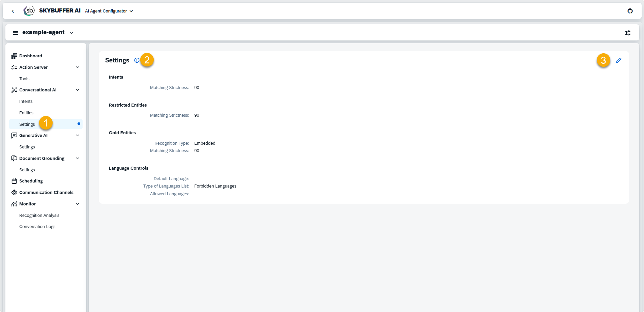Open the GitHub icon link
Image resolution: width=644 pixels, height=312 pixels.
(x=630, y=11)
